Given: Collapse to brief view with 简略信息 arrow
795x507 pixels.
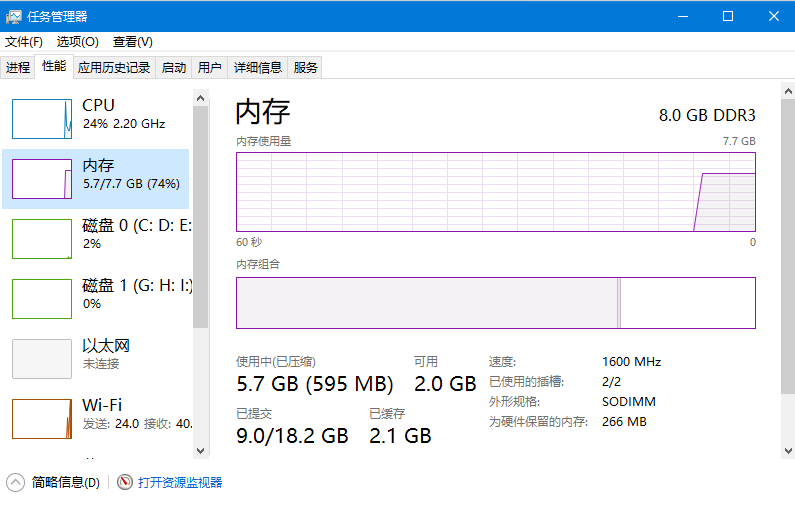Looking at the screenshot, I should coord(16,482).
